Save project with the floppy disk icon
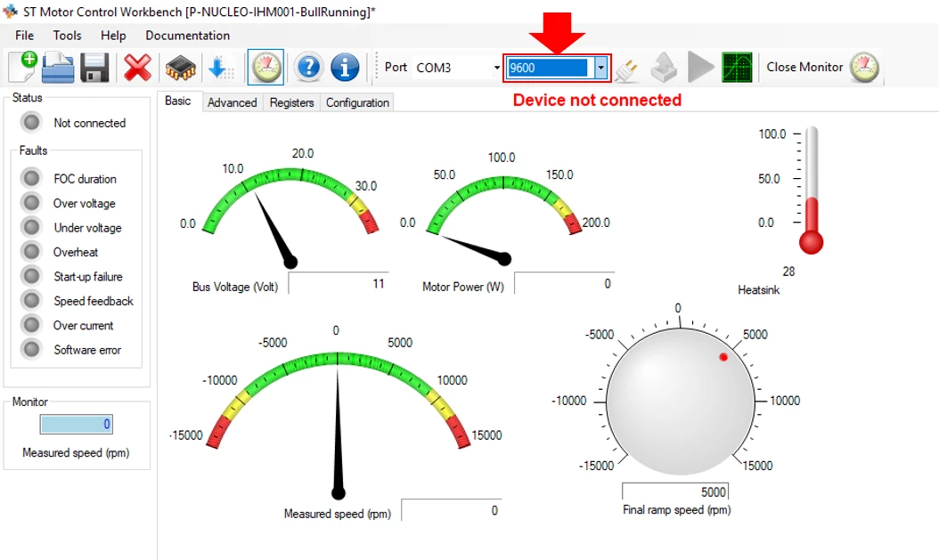Viewport: 939px width, 560px height. [94, 68]
